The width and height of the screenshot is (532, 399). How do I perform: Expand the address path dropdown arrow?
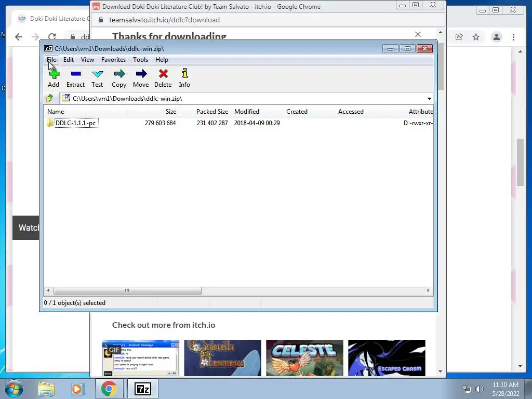[429, 98]
